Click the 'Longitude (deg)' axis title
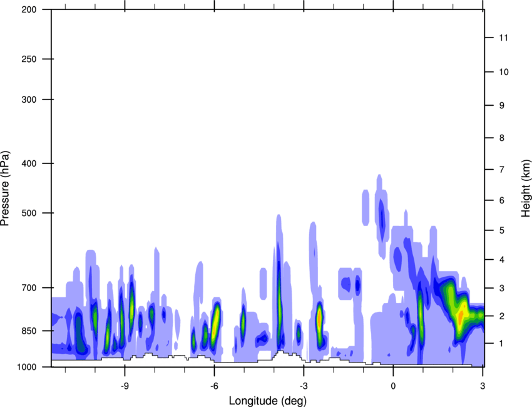 click(x=268, y=401)
